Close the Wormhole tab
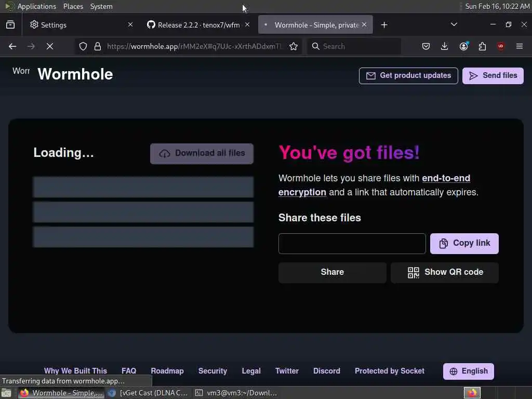Image resolution: width=532 pixels, height=399 pixels. [364, 25]
